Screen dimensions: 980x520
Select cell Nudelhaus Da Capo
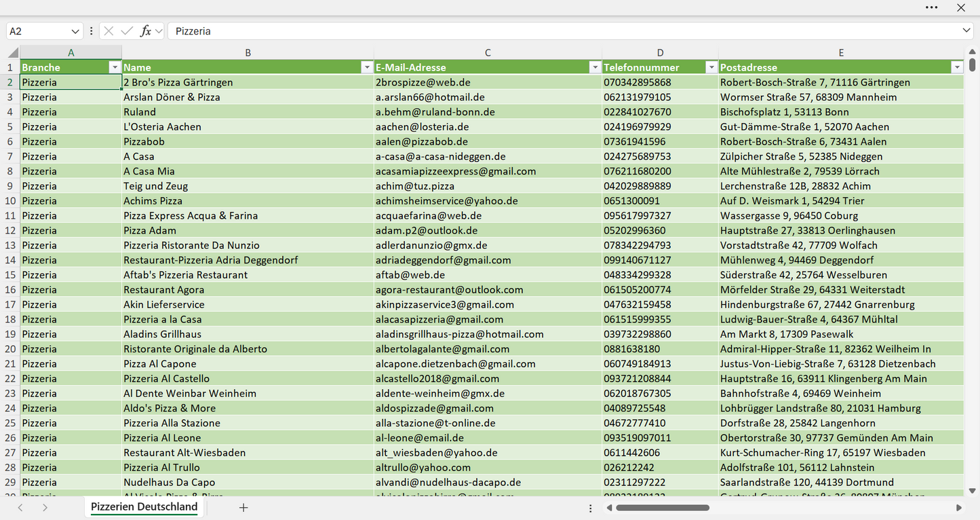(248, 483)
